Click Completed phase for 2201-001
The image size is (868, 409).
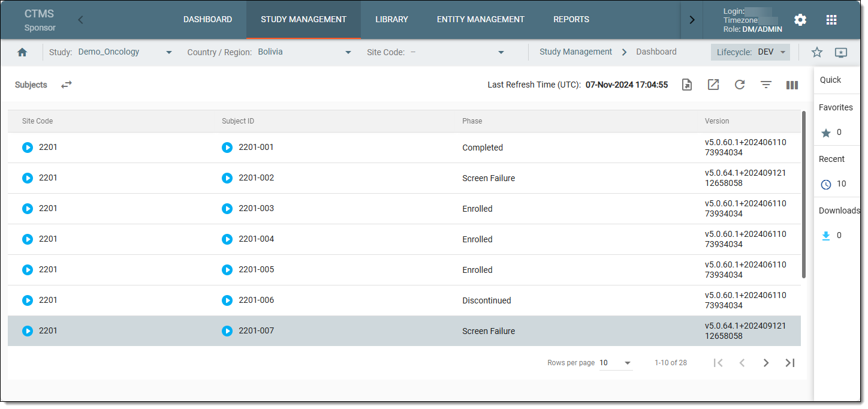[x=483, y=148]
